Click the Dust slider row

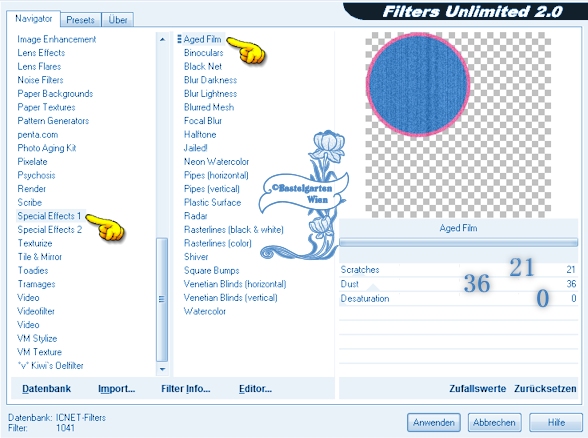click(x=458, y=284)
